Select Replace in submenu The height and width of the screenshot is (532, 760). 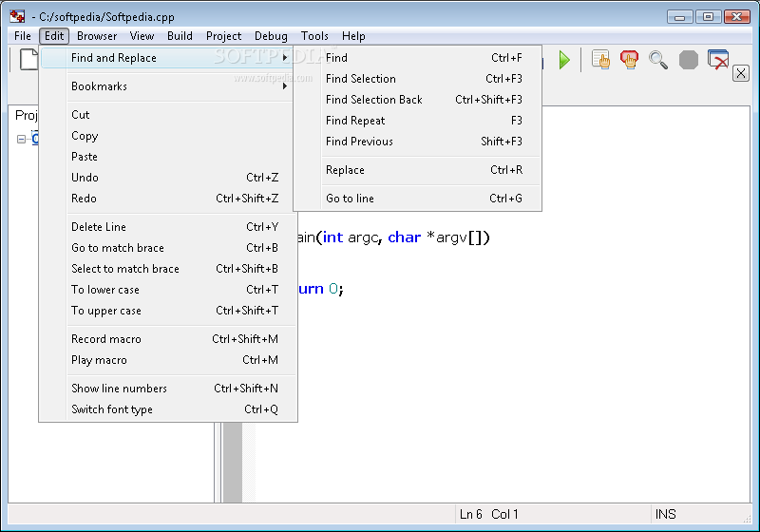[x=417, y=170]
